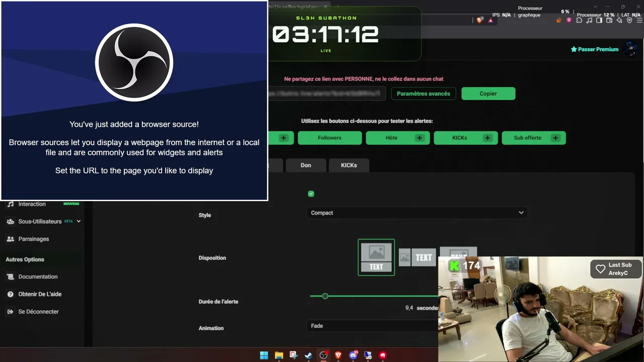Toggle the browser sidebar panel icon
The width and height of the screenshot is (644, 362).
coord(599,20)
